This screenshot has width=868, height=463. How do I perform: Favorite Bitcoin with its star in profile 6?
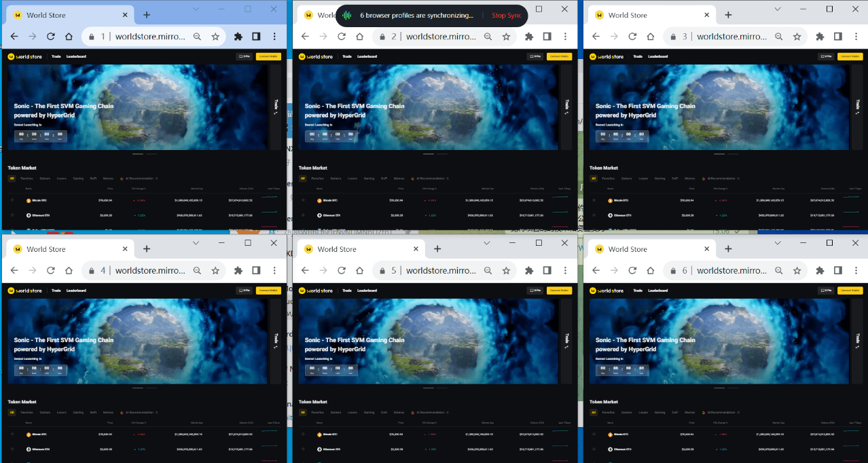coord(594,434)
